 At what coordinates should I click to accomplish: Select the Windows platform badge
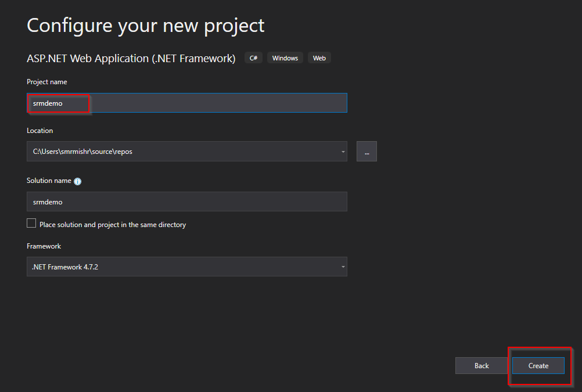pos(285,57)
